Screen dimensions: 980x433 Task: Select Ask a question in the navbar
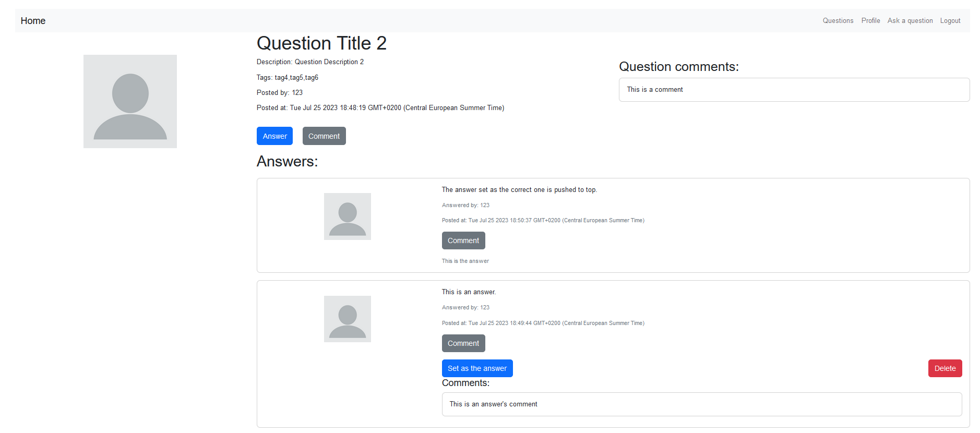[910, 20]
